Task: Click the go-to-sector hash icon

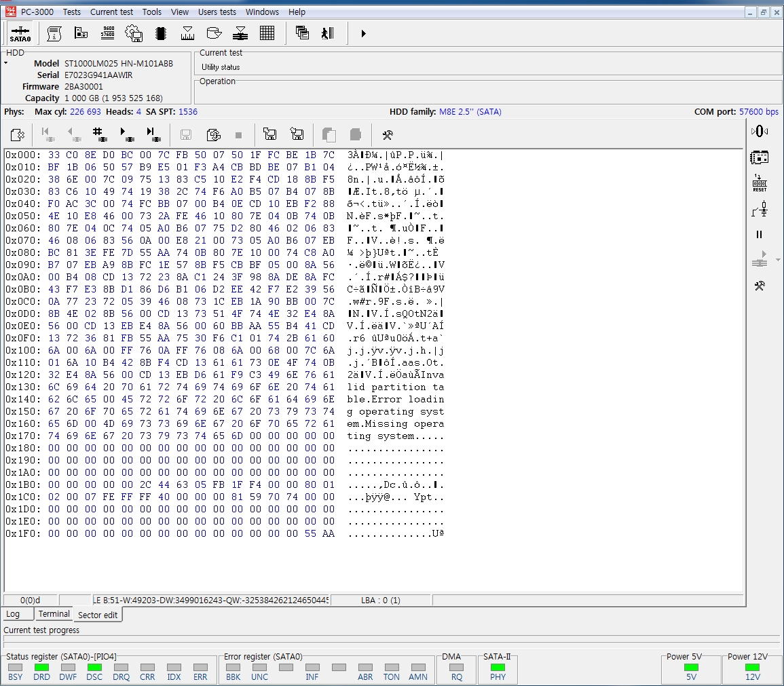Action: (100, 134)
